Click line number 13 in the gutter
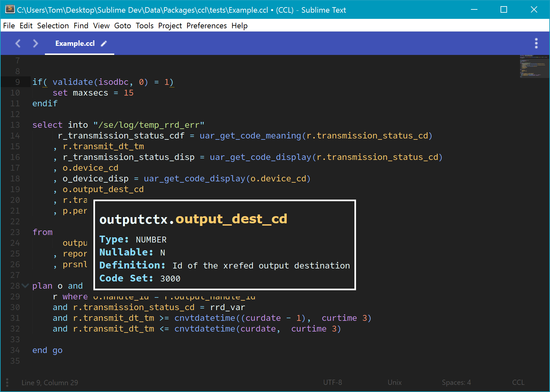The height and width of the screenshot is (392, 550). (x=15, y=125)
